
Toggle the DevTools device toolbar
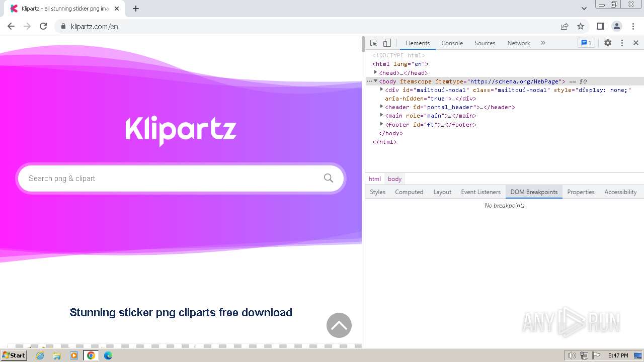(387, 43)
